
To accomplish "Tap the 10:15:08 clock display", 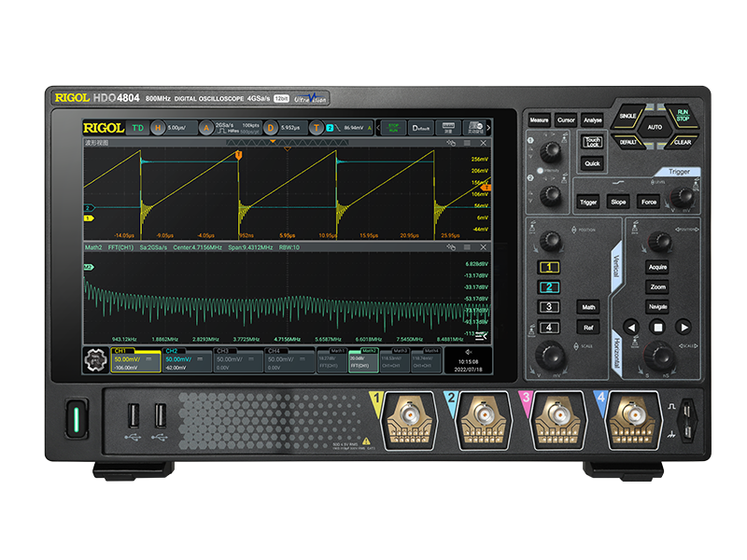I will coord(469,362).
